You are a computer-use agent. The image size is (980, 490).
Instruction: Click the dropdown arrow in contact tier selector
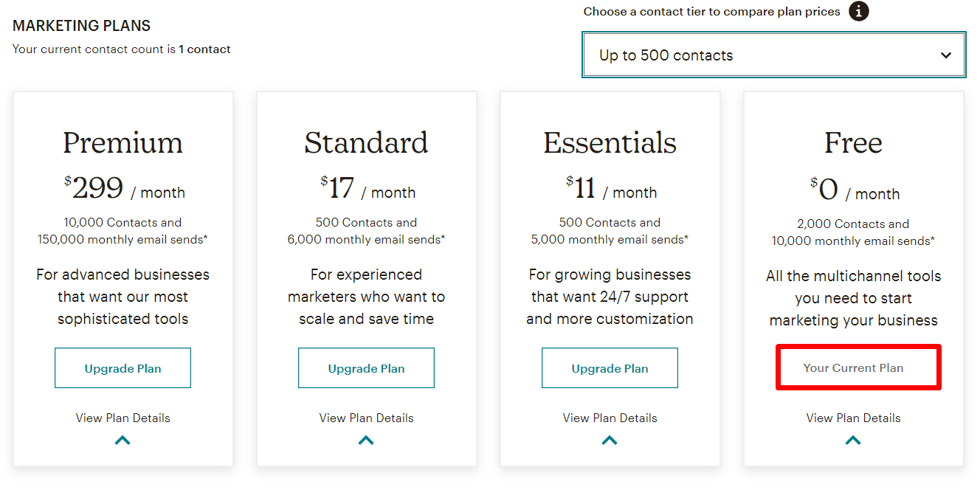(946, 55)
